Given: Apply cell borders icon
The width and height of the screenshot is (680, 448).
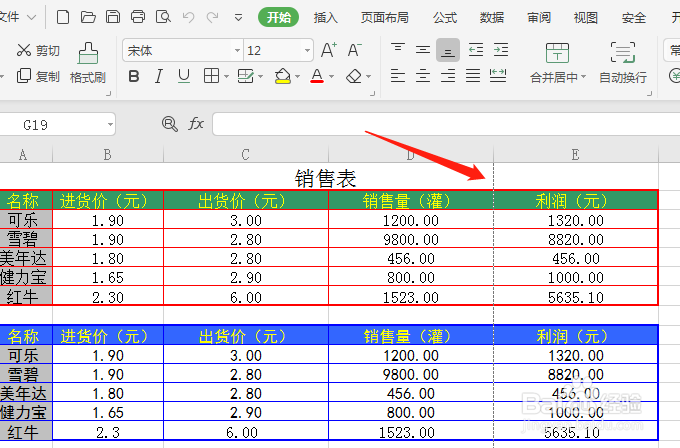Looking at the screenshot, I should [211, 76].
